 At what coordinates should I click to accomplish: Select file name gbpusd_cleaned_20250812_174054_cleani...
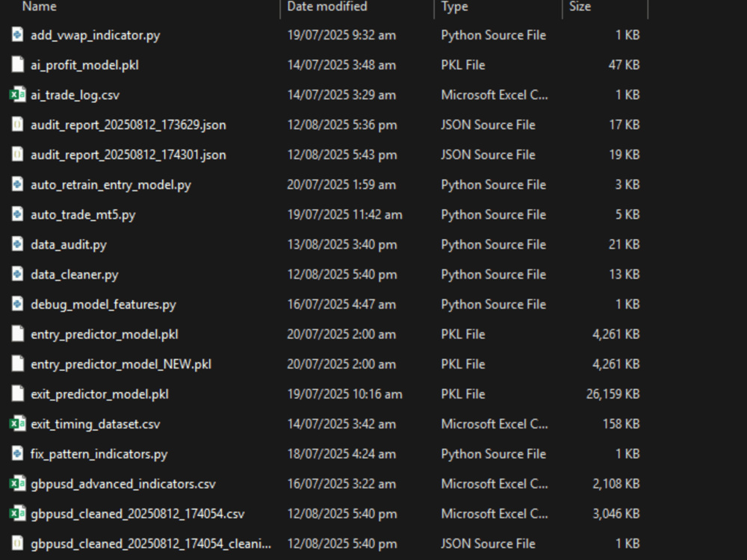tap(151, 544)
